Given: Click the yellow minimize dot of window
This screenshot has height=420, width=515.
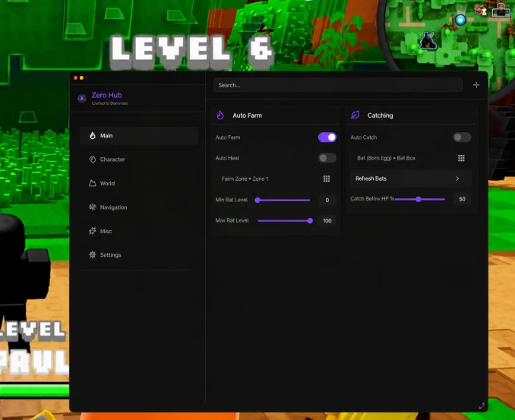Looking at the screenshot, I should pyautogui.click(x=81, y=77).
